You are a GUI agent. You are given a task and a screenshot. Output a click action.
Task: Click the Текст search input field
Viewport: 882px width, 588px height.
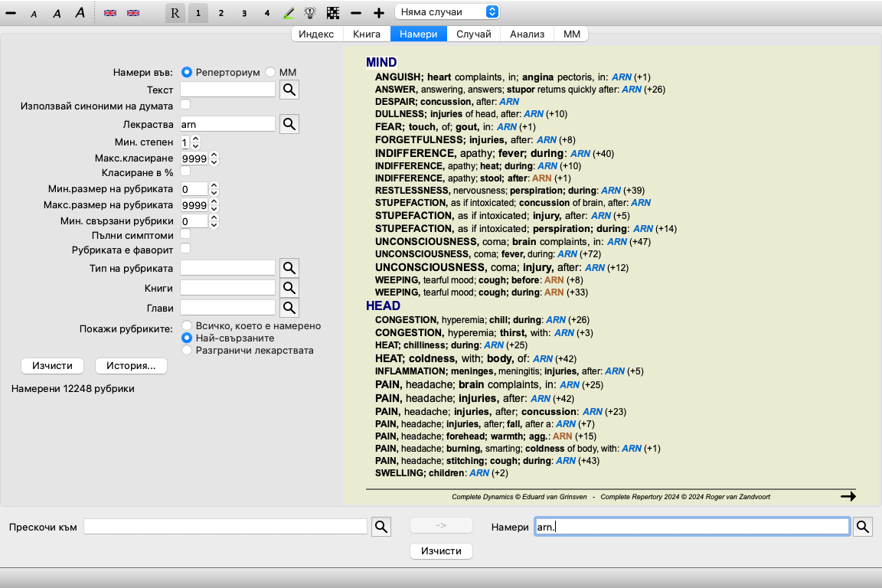click(x=227, y=90)
